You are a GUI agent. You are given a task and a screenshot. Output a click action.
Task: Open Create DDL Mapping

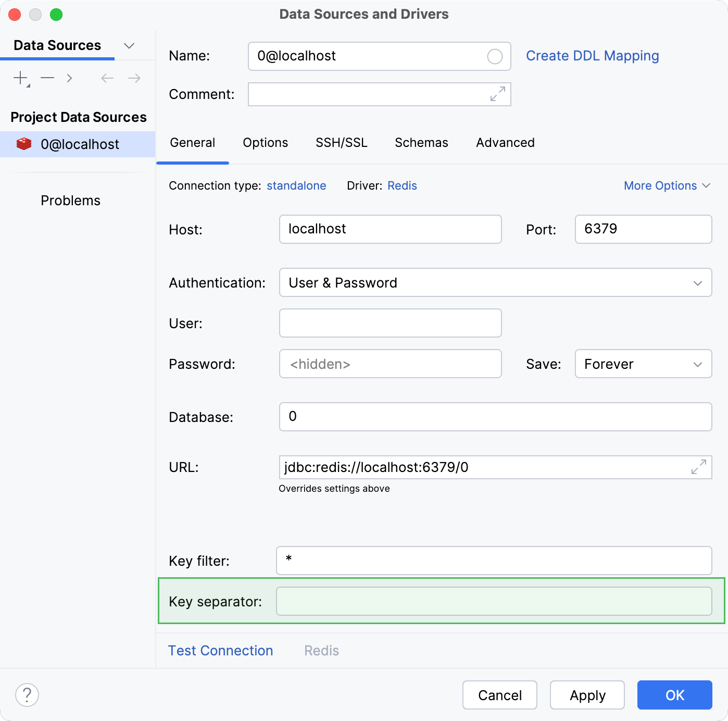[593, 56]
